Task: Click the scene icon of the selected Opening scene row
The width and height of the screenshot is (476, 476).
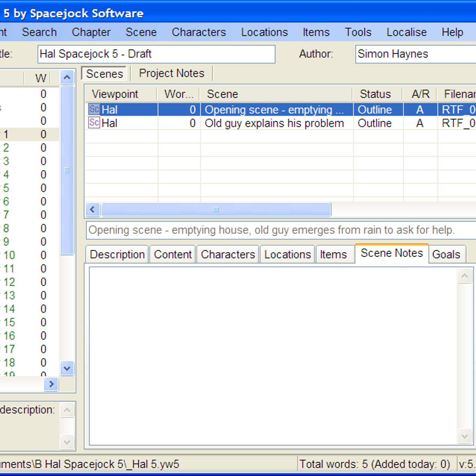Action: click(94, 109)
